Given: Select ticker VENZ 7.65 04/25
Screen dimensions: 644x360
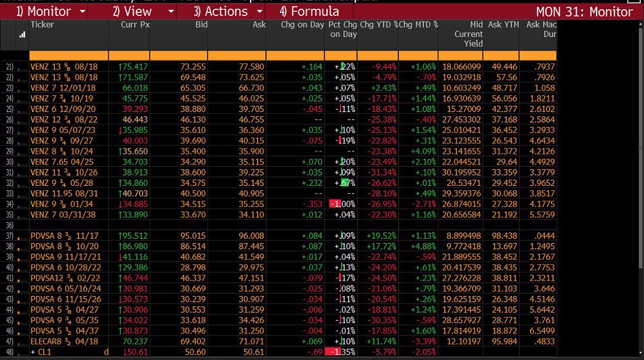Looking at the screenshot, I should click(62, 162).
